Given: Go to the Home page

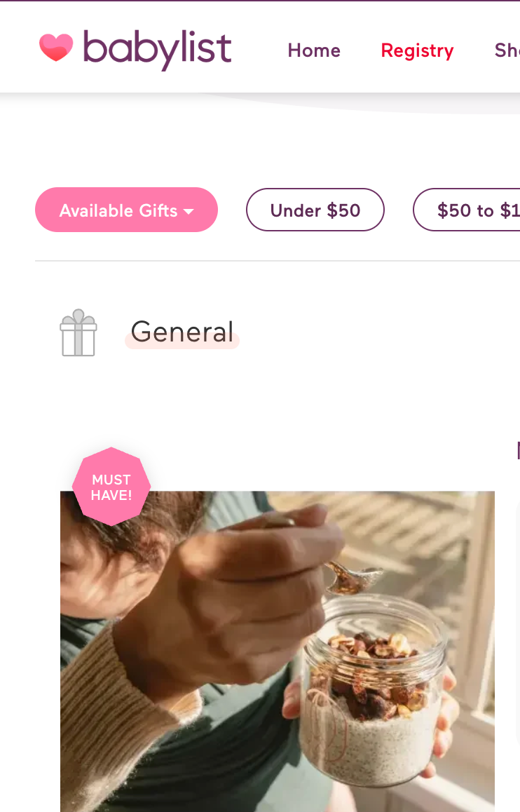Looking at the screenshot, I should pyautogui.click(x=314, y=50).
